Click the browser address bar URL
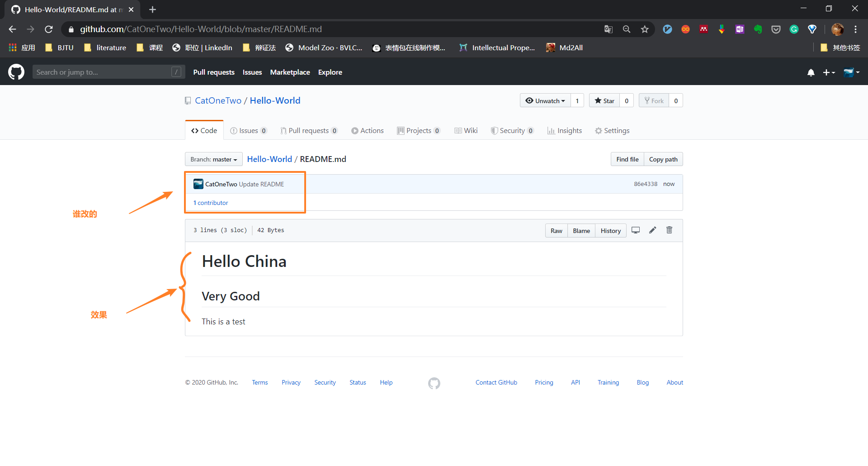This screenshot has width=868, height=466. tap(201, 29)
